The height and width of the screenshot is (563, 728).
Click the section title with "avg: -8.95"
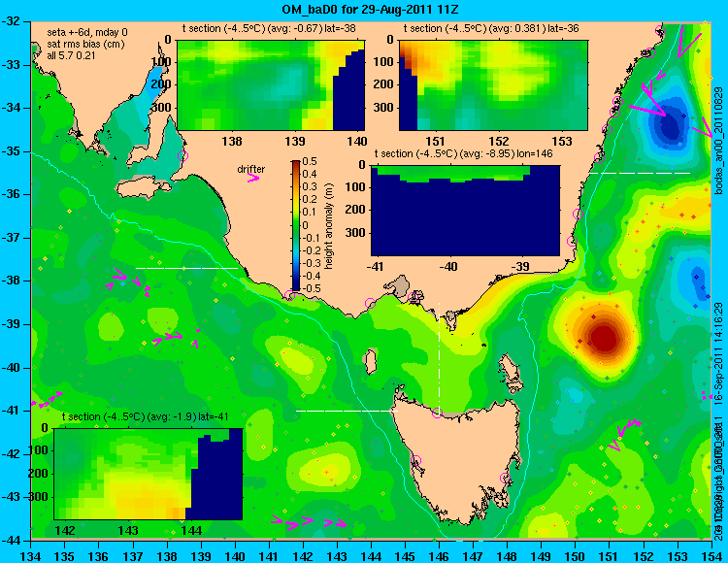click(x=463, y=153)
